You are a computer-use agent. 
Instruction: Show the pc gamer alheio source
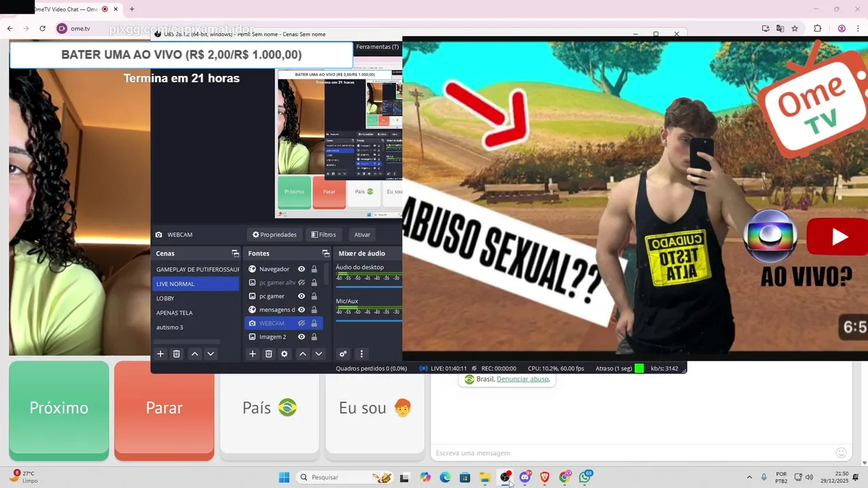tap(301, 283)
